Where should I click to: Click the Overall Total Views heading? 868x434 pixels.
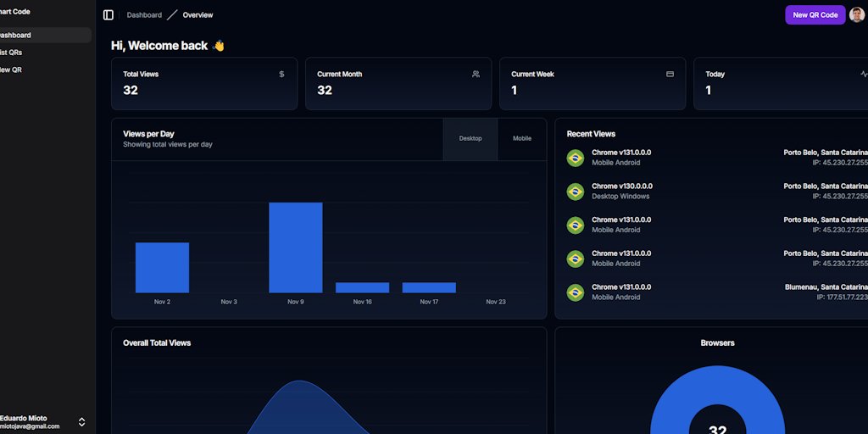point(157,343)
